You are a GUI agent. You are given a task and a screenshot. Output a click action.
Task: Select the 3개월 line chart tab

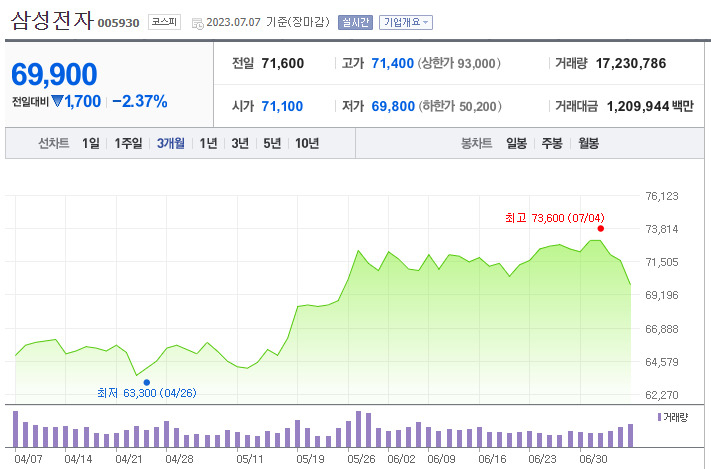pos(170,143)
